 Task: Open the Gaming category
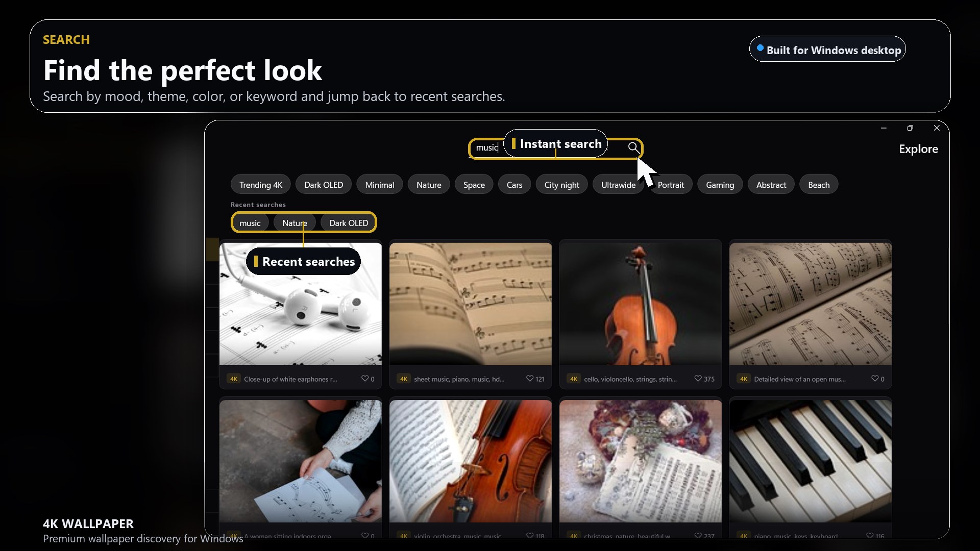point(720,185)
